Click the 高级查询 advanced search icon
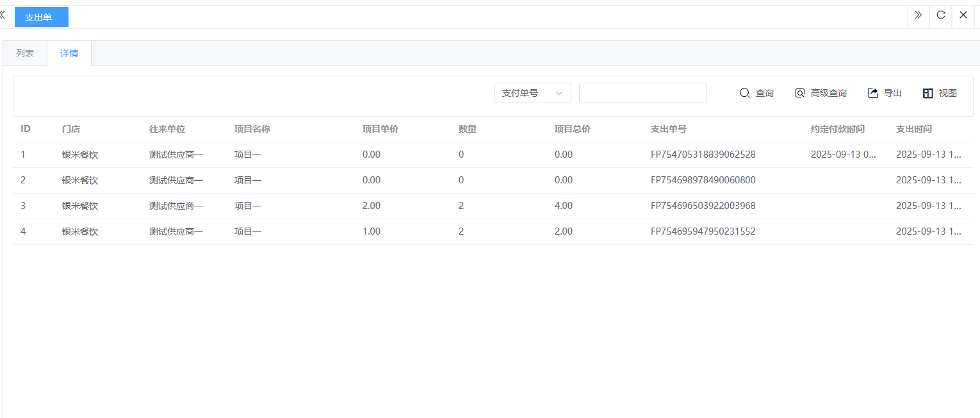 tap(800, 93)
